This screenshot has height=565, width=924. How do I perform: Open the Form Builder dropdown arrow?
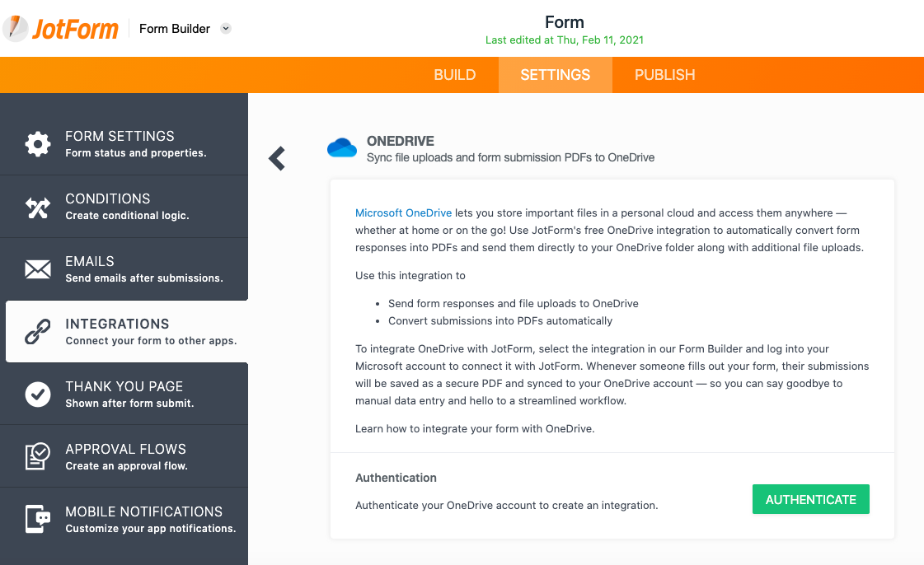point(226,28)
